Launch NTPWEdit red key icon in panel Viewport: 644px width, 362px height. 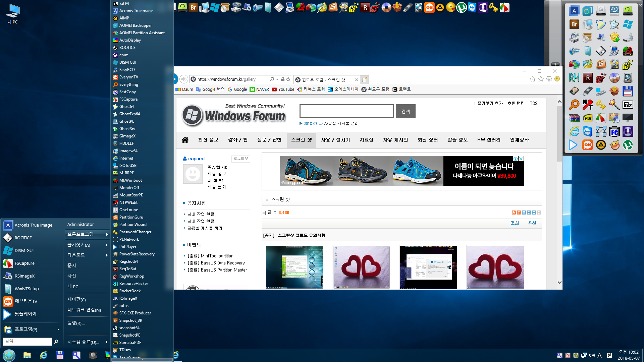(587, 105)
